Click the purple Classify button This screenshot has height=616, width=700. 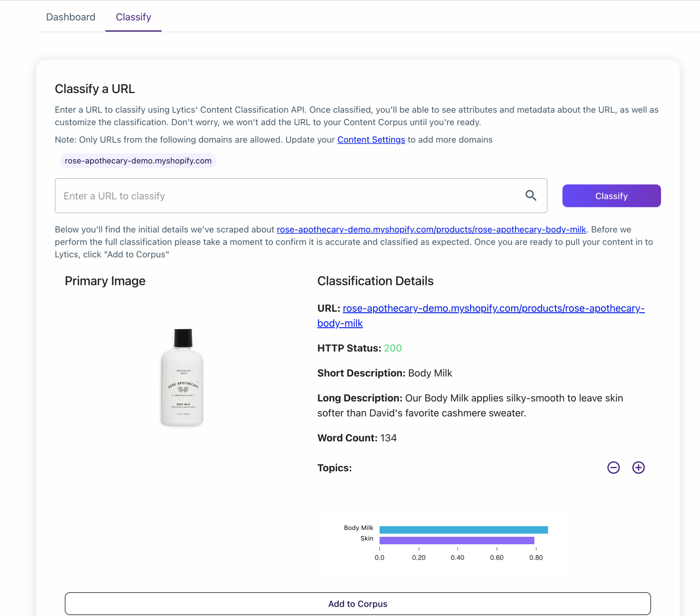coord(611,196)
